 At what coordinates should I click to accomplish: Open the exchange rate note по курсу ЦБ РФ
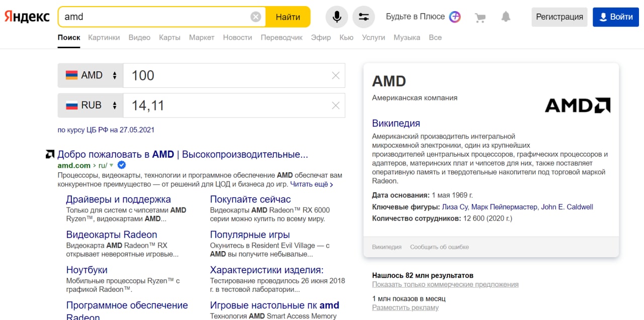click(106, 130)
